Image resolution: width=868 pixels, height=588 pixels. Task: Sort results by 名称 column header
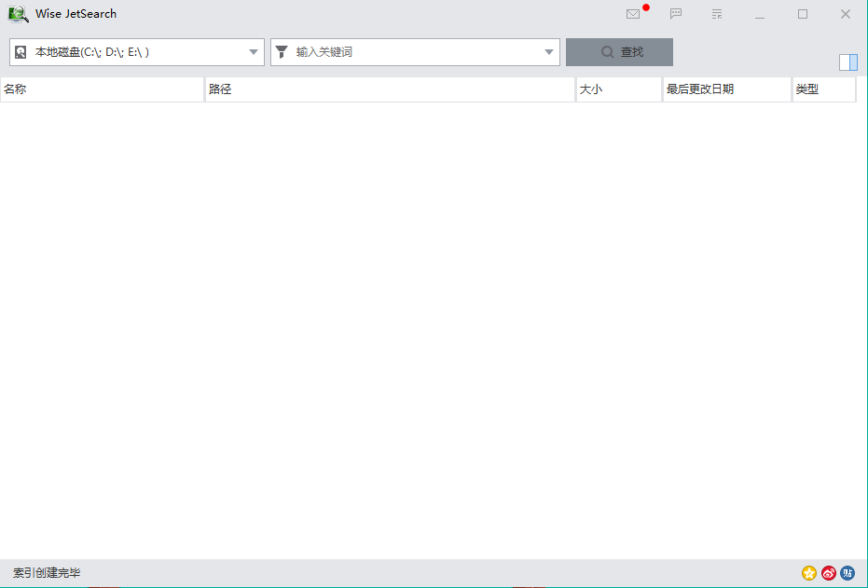tap(103, 89)
